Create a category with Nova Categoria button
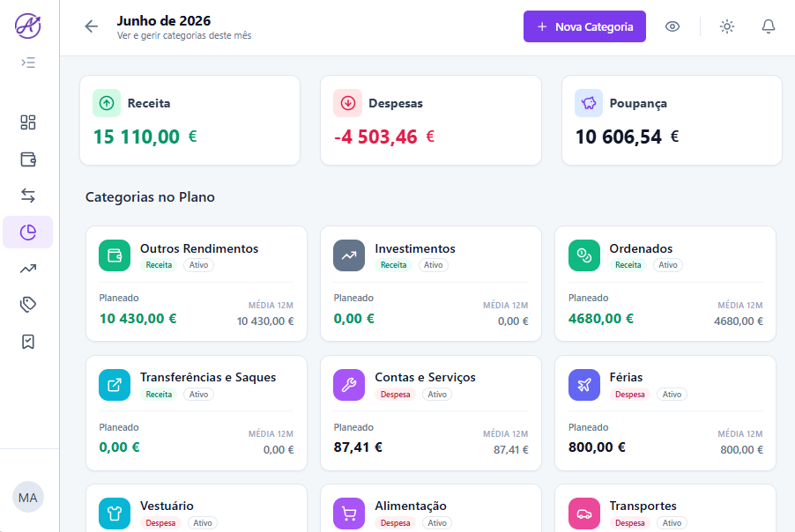This screenshot has height=532, width=795. click(x=584, y=26)
